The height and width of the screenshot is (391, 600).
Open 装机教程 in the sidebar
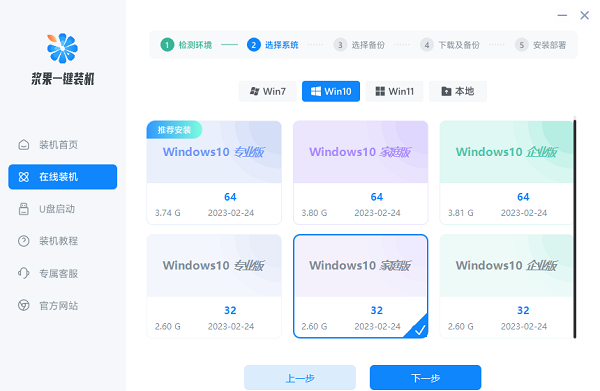[x=63, y=241]
